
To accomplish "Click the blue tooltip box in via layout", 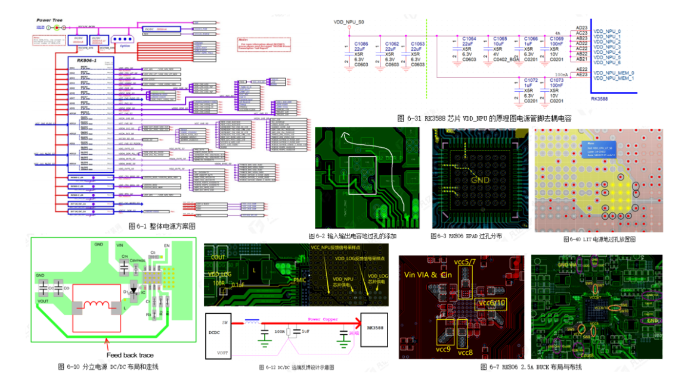I will 598,150.
